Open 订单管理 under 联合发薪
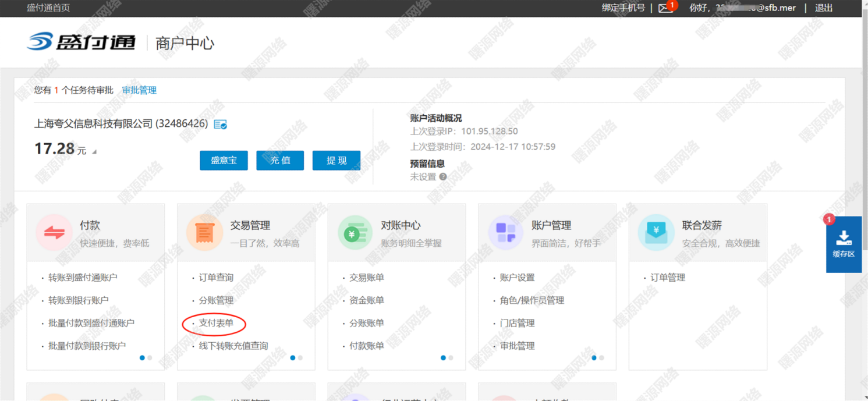 (668, 278)
